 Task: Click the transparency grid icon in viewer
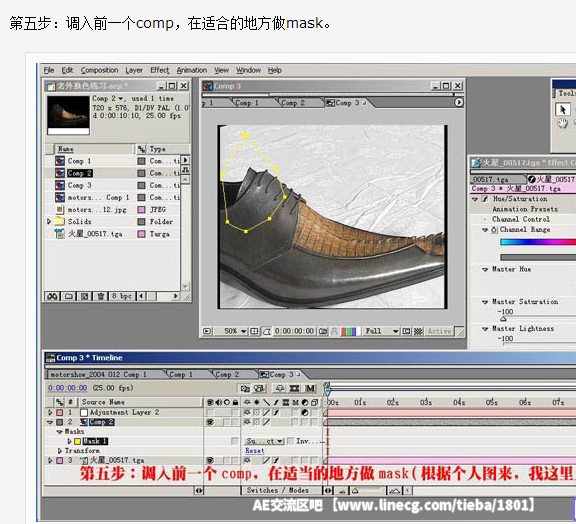418,331
